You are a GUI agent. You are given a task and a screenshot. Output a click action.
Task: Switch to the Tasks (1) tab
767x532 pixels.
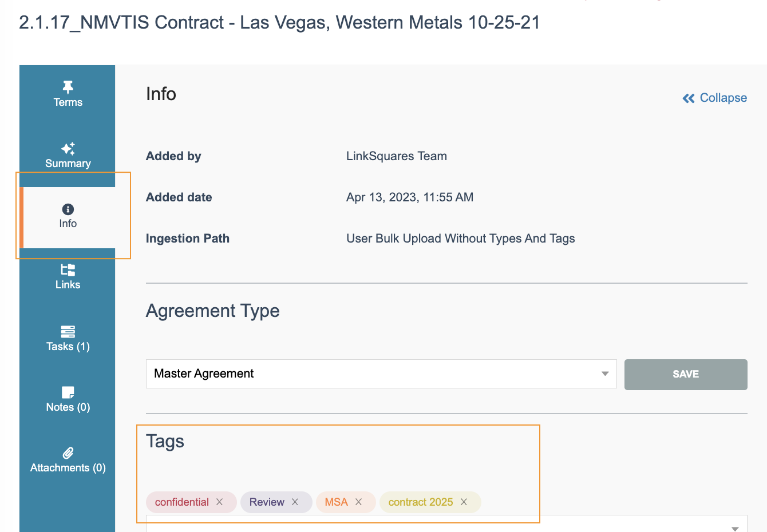[x=68, y=347]
